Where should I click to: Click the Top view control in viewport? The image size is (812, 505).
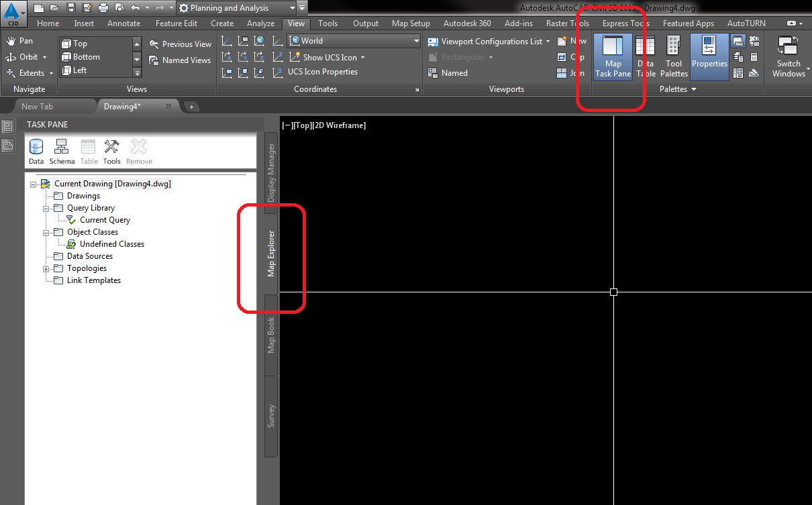[301, 125]
